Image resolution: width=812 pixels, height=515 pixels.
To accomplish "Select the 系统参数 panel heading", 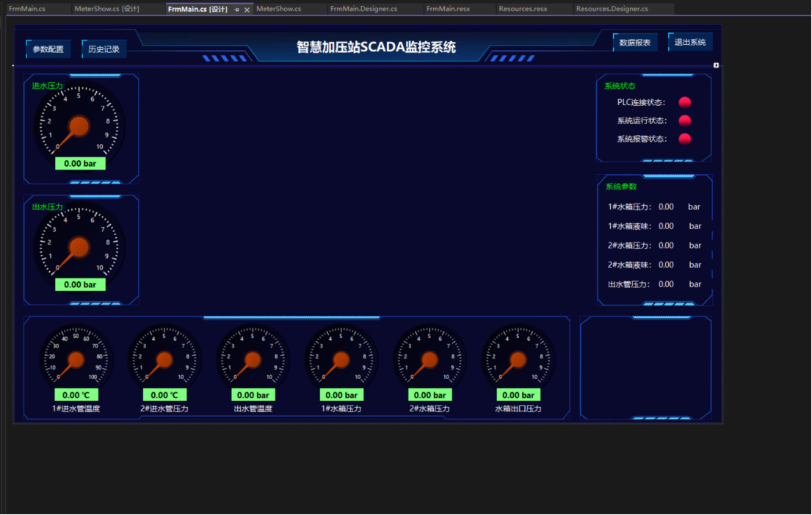I will tap(621, 186).
